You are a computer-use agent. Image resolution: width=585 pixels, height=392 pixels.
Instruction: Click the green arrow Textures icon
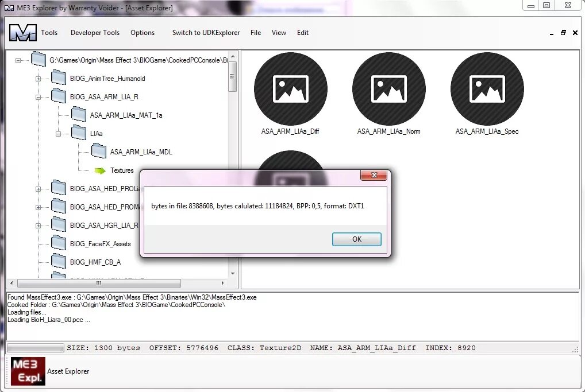100,170
